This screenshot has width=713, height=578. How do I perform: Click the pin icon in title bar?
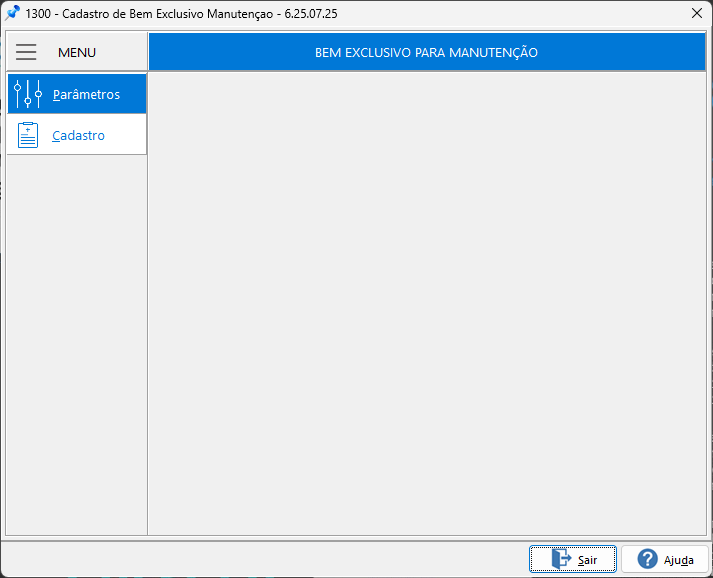pyautogui.click(x=12, y=13)
